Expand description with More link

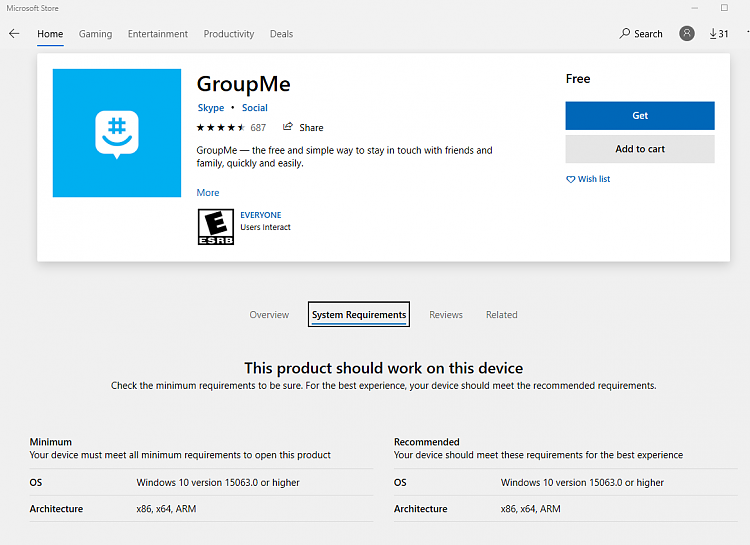[208, 192]
